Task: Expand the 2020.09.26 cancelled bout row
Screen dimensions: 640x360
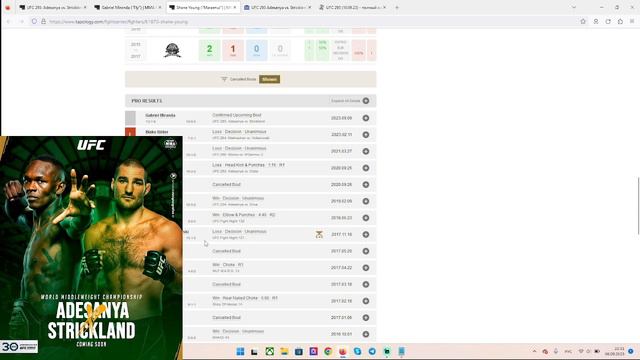Action: [366, 184]
